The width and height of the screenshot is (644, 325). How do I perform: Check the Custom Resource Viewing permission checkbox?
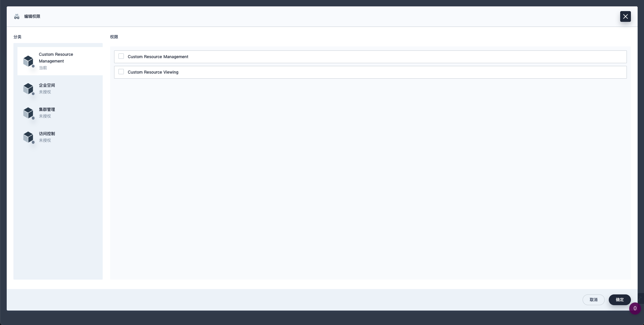pyautogui.click(x=121, y=72)
